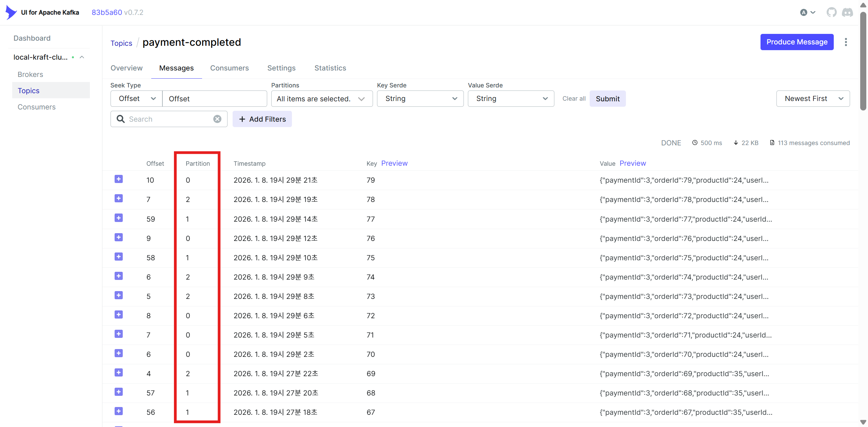Screen dimensions: 868x427
Task: Open the Partitions selection dropdown
Action: click(321, 99)
